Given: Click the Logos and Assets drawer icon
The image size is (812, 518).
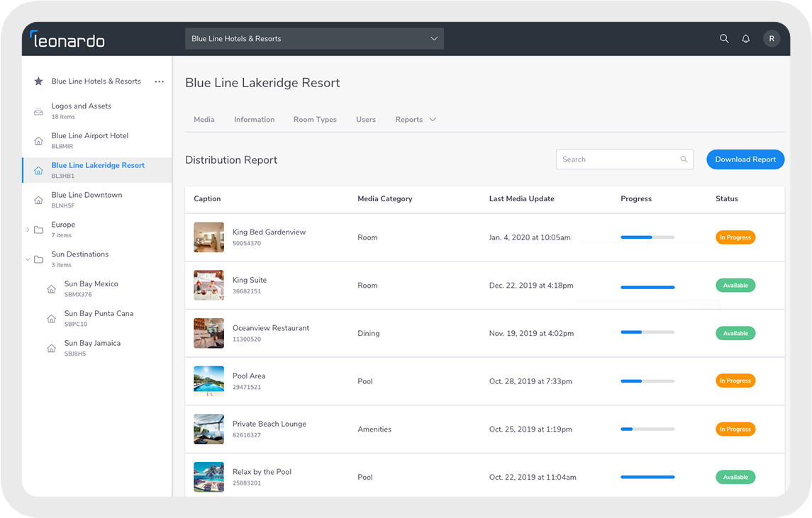Looking at the screenshot, I should [x=38, y=111].
